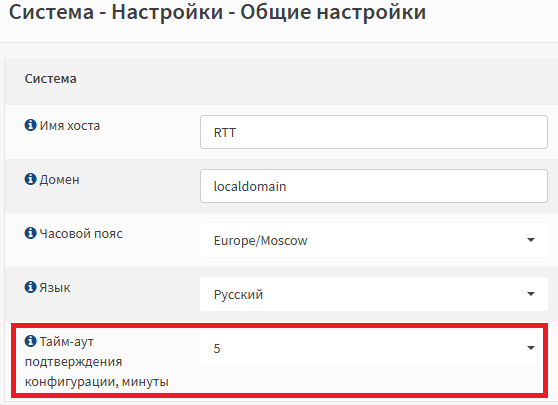Click the arrow of the language dropdown
The width and height of the screenshot is (558, 405).
[x=531, y=294]
